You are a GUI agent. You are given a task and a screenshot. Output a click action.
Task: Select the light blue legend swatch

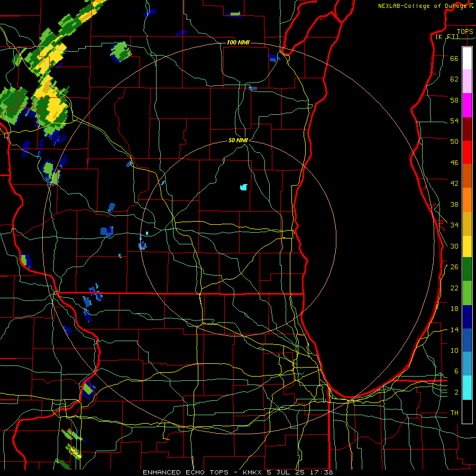pos(467,363)
